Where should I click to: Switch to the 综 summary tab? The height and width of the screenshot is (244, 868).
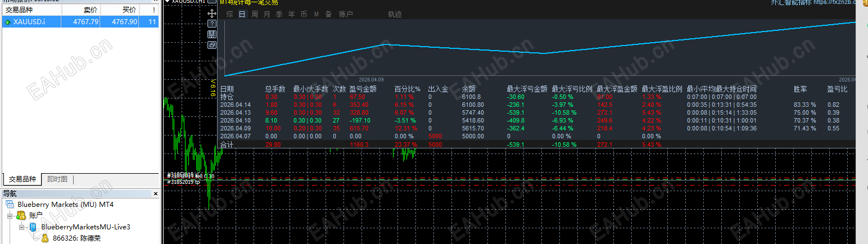[230, 14]
